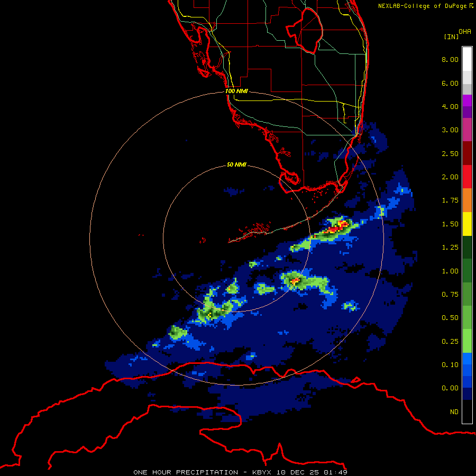Image resolution: width=476 pixels, height=476 pixels.
Task: Pick the dark red legend swatch
Action: click(467, 153)
